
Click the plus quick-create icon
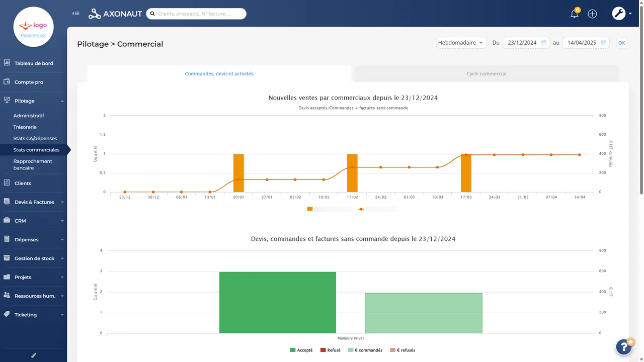(592, 14)
